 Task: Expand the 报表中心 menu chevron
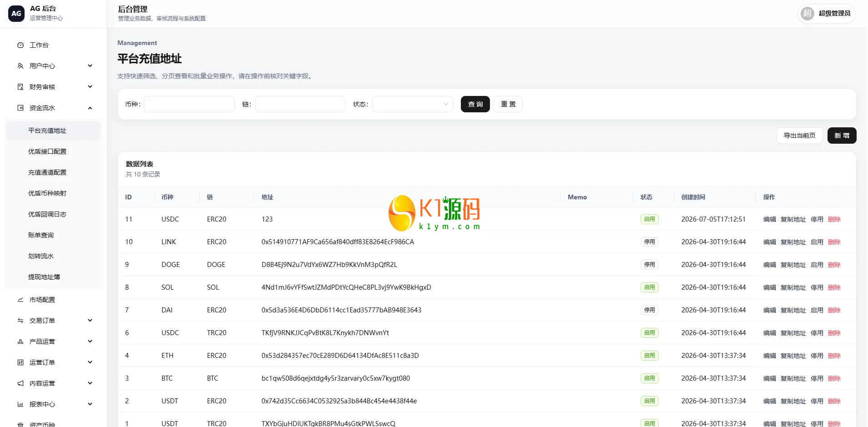click(x=90, y=404)
